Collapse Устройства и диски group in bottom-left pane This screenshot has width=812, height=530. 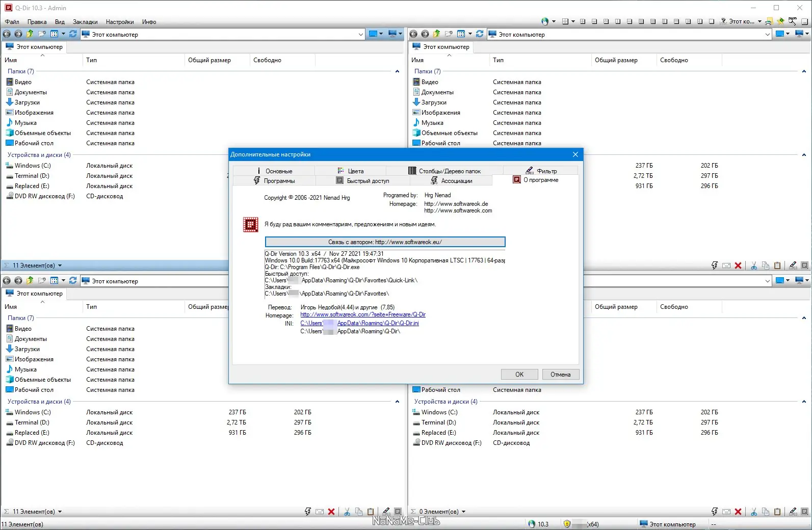click(397, 402)
